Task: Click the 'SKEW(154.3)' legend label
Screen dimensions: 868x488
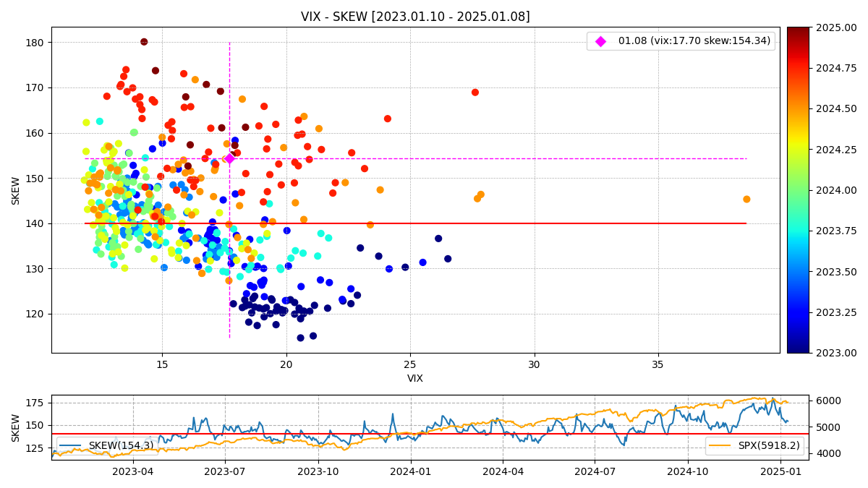Action: 121,446
